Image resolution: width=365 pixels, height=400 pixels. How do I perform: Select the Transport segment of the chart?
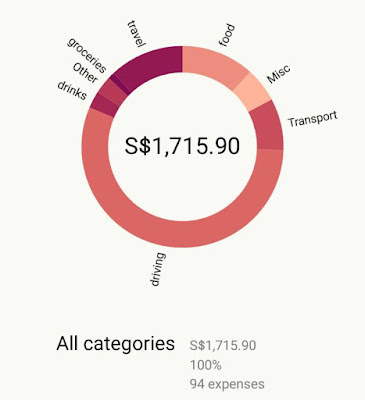pyautogui.click(x=268, y=127)
